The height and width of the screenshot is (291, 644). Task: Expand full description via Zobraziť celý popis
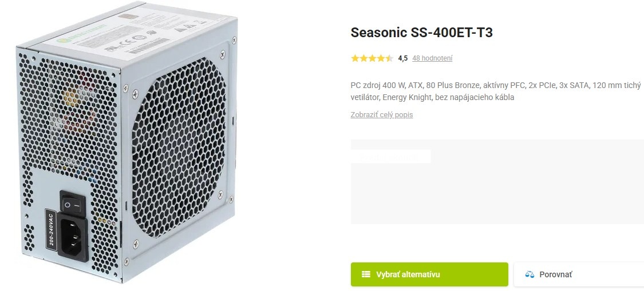tap(381, 115)
